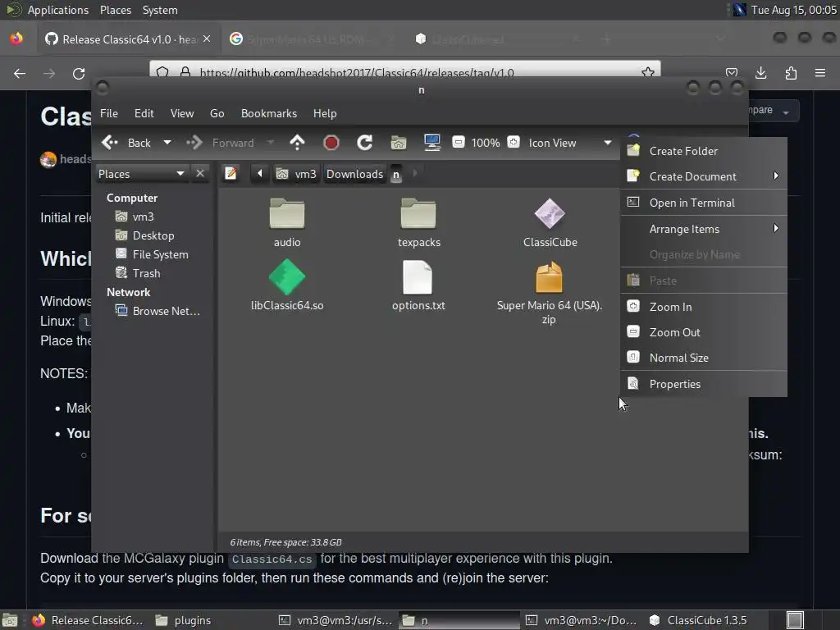This screenshot has width=840, height=630.
Task: Open the File menu
Action: (109, 113)
